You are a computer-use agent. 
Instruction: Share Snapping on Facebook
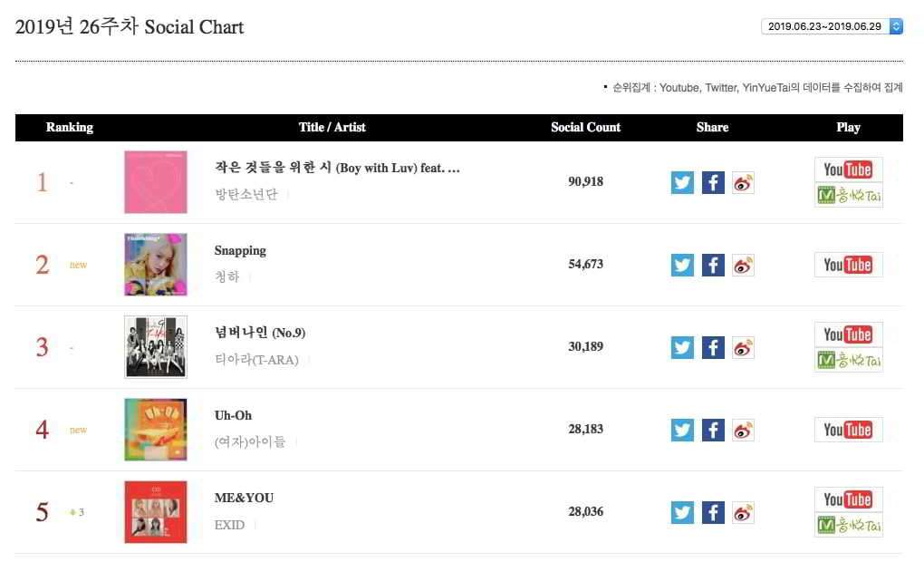tap(713, 265)
